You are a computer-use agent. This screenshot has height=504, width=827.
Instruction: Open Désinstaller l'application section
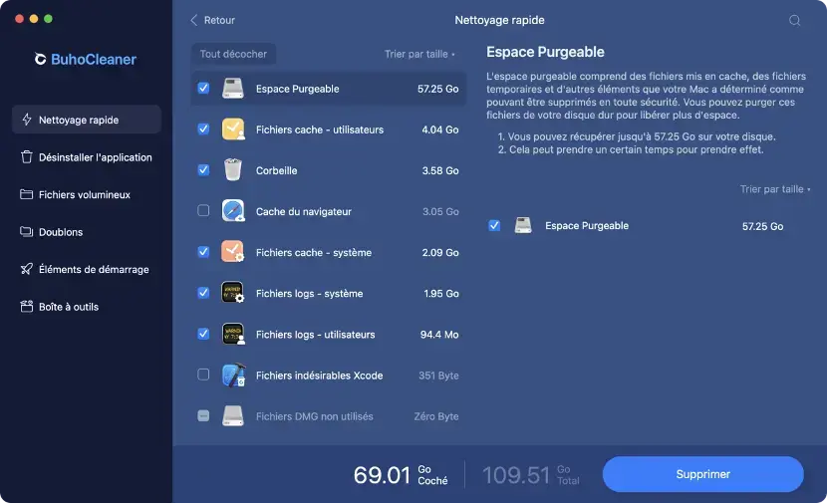click(87, 157)
